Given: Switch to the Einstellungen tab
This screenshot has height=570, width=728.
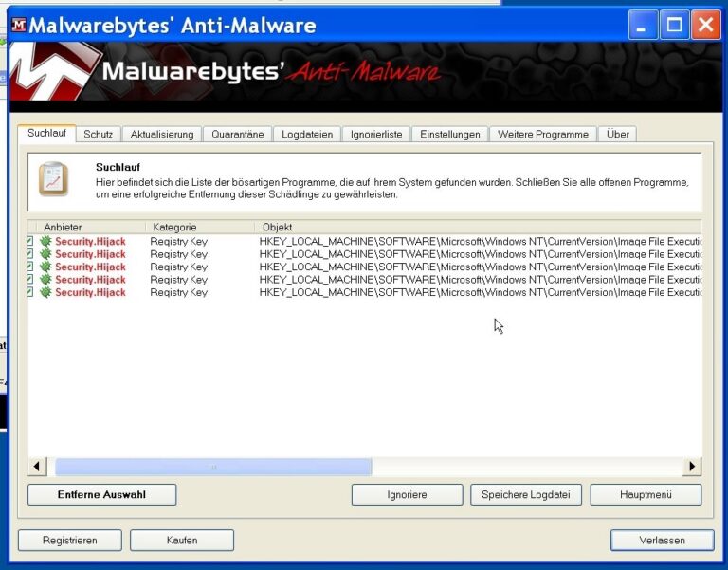Looking at the screenshot, I should (x=450, y=135).
